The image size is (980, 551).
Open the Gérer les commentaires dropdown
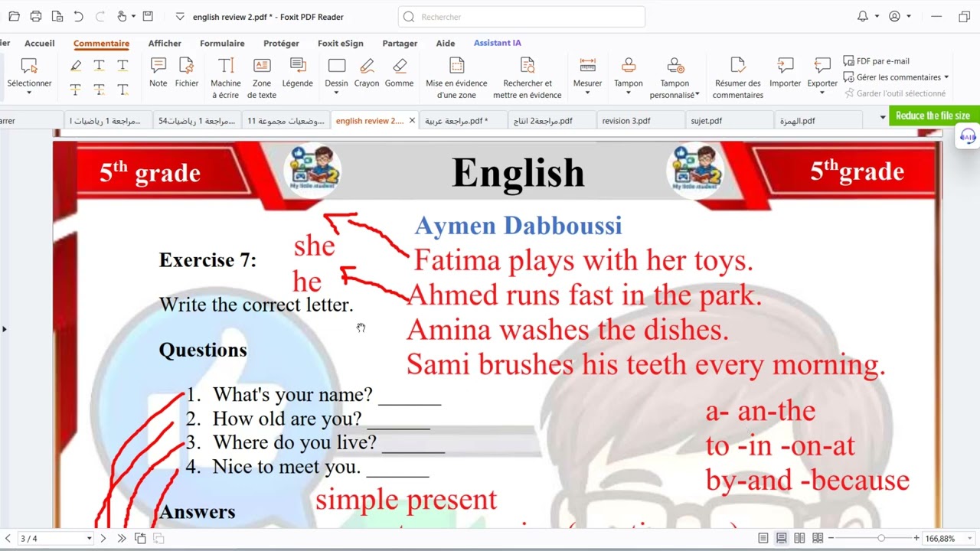897,77
